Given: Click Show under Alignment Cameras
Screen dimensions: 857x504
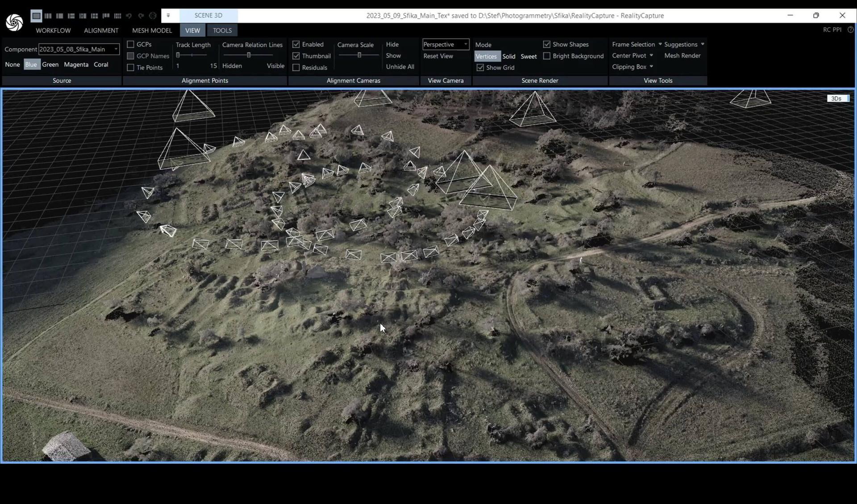Looking at the screenshot, I should 393,55.
